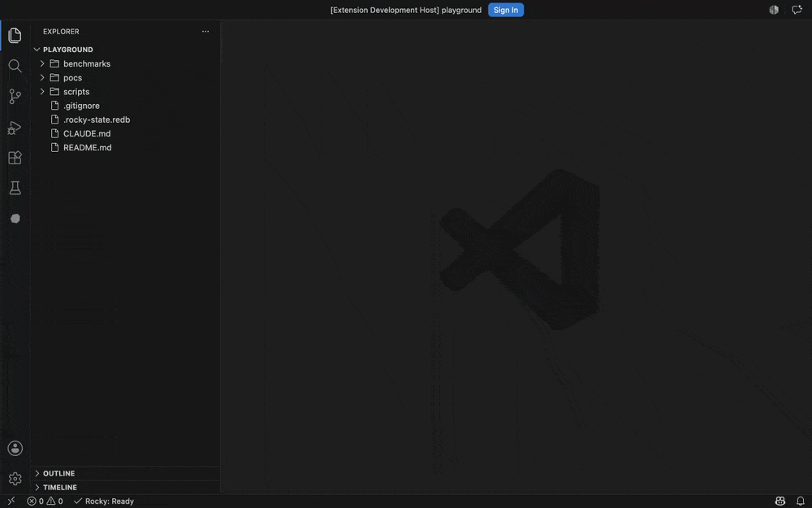Open the Explorer views and more actions menu

[x=205, y=31]
